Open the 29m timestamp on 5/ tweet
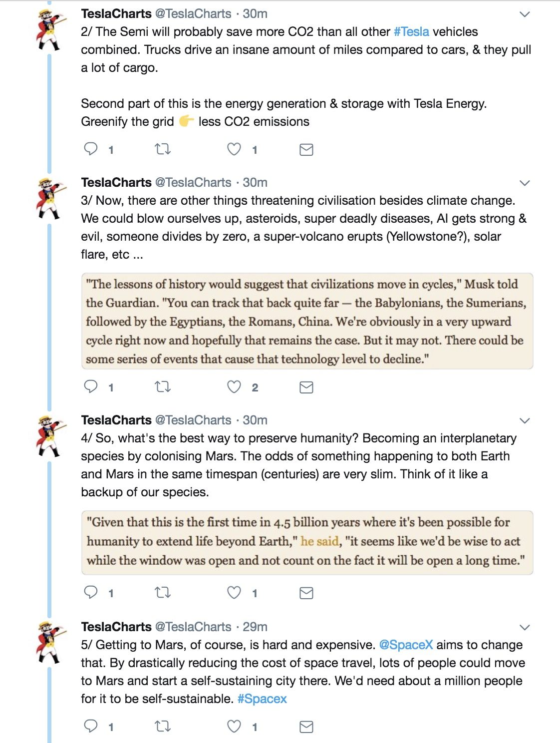 255,627
